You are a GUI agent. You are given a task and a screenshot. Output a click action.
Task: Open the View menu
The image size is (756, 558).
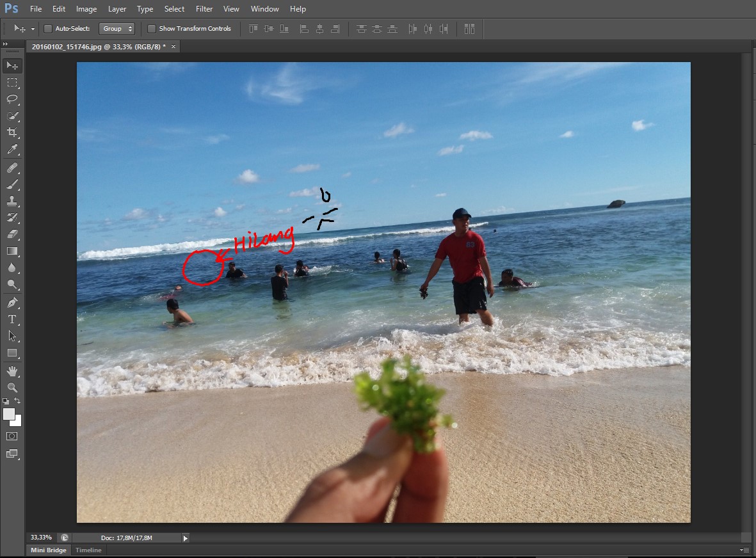(x=231, y=9)
